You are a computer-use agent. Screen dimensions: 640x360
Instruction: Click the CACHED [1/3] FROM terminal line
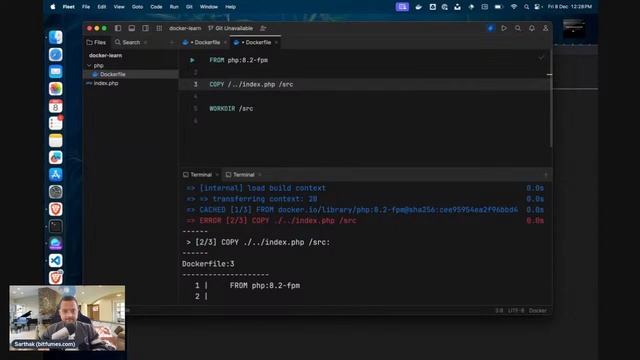(x=352, y=210)
